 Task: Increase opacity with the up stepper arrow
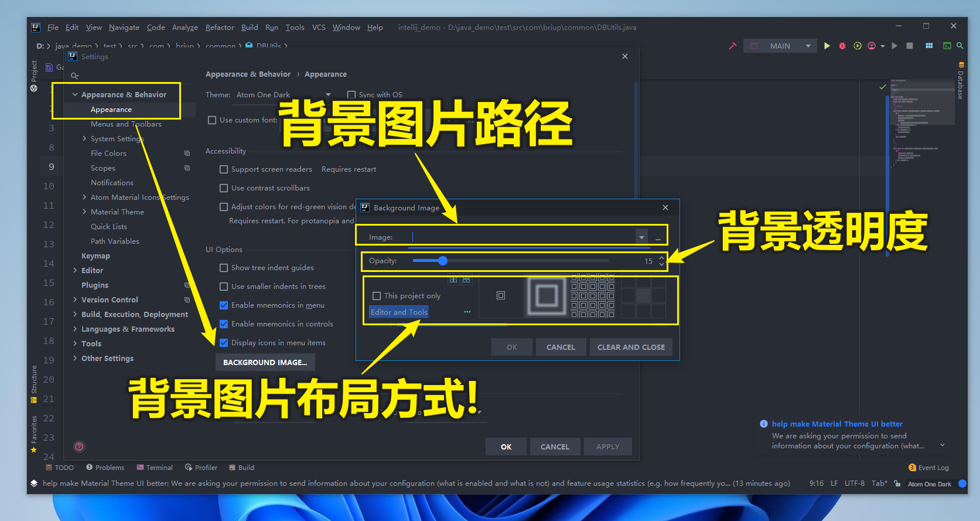click(x=661, y=257)
